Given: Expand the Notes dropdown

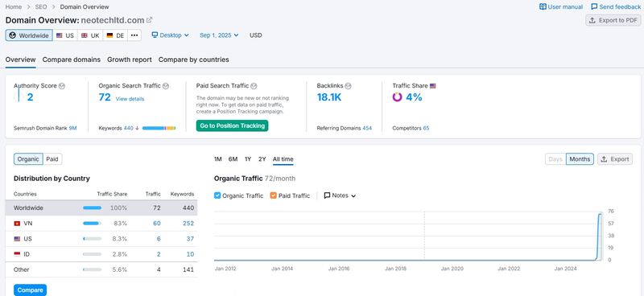Looking at the screenshot, I should (x=340, y=195).
